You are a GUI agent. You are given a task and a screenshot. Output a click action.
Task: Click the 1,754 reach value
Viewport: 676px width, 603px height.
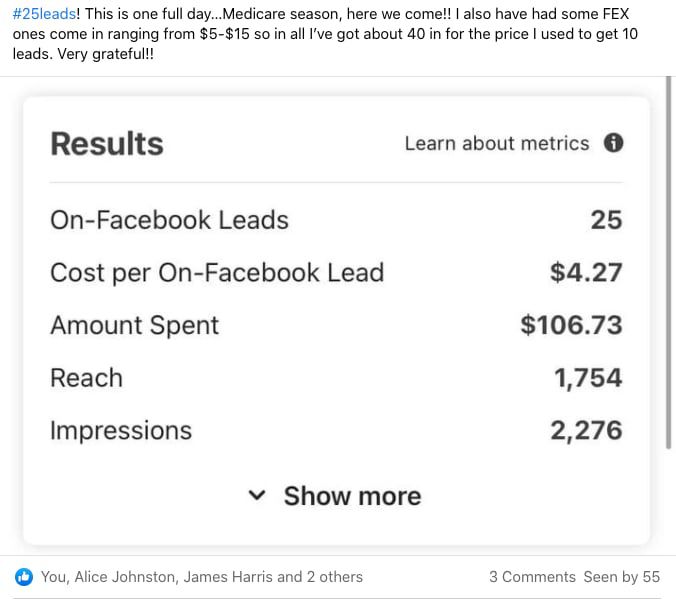588,378
